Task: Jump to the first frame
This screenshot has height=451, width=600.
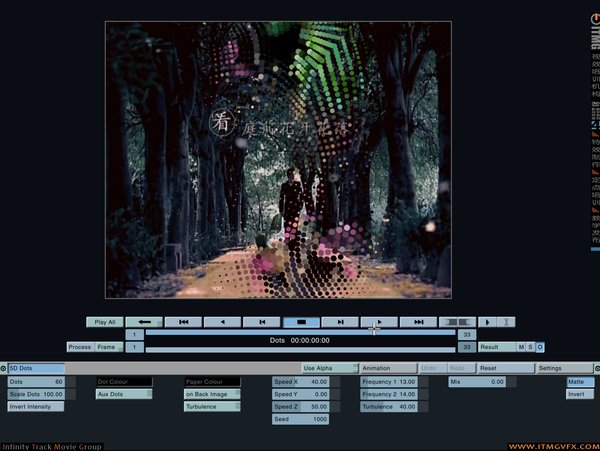Action: 183,322
